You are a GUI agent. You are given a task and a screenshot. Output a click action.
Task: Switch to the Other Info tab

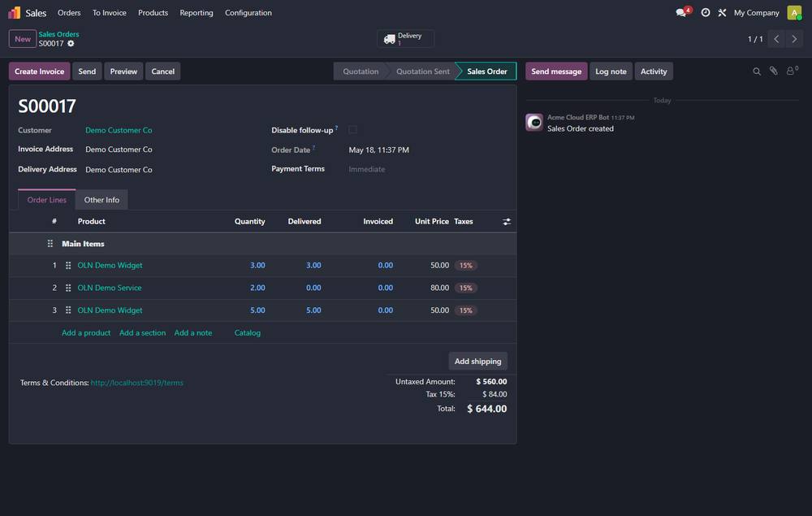pos(101,200)
